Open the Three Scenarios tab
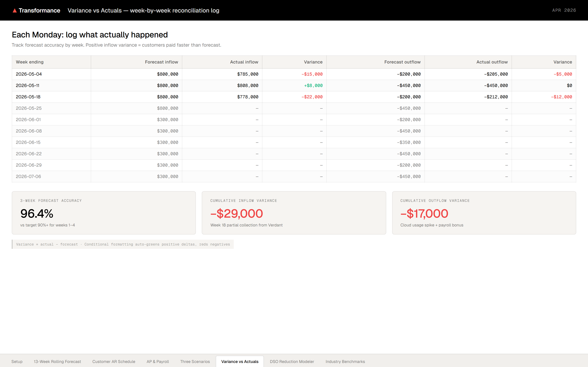The image size is (588, 367). [x=195, y=361]
